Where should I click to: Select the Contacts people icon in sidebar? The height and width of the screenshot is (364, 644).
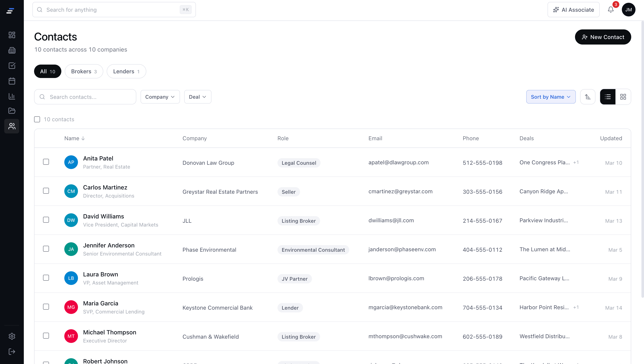click(11, 126)
